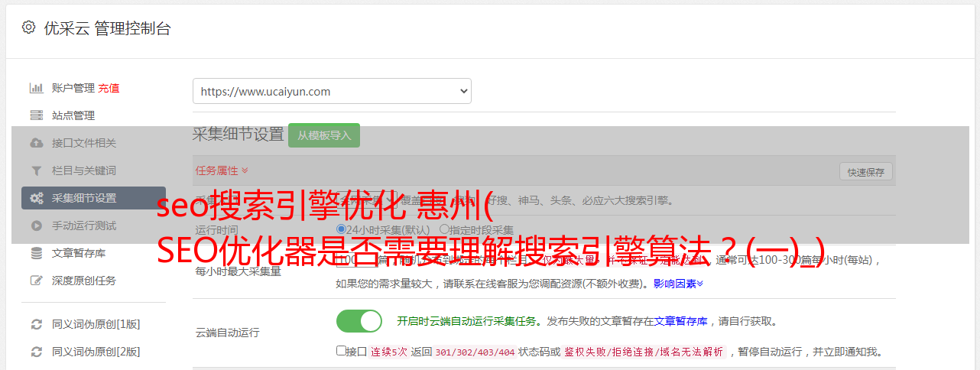Select the 指定时段采集 radio option
This screenshot has height=370, width=980.
click(444, 229)
